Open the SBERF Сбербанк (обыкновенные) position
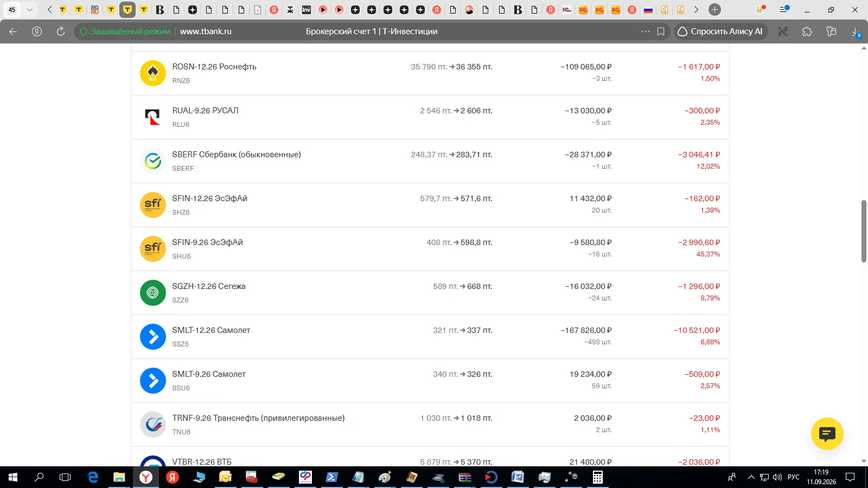Viewport: 868px width, 488px height. (x=430, y=161)
